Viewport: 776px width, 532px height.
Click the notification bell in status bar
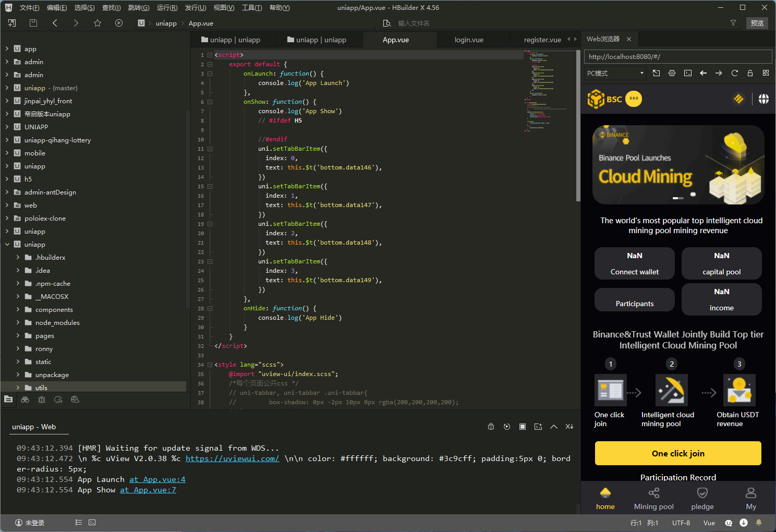click(759, 523)
